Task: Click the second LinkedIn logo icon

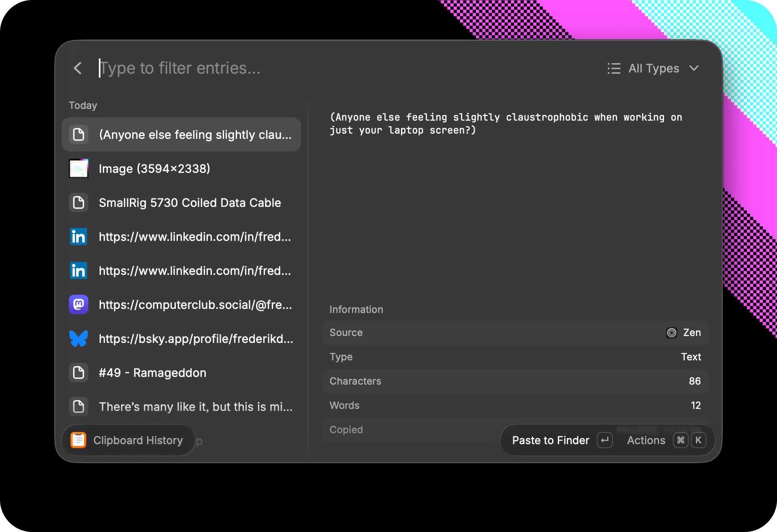Action: pos(79,270)
